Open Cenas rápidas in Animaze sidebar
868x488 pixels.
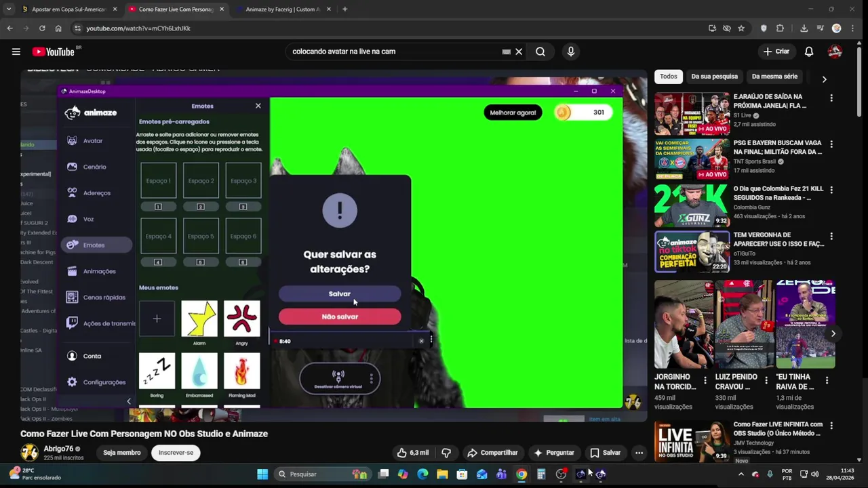click(104, 298)
